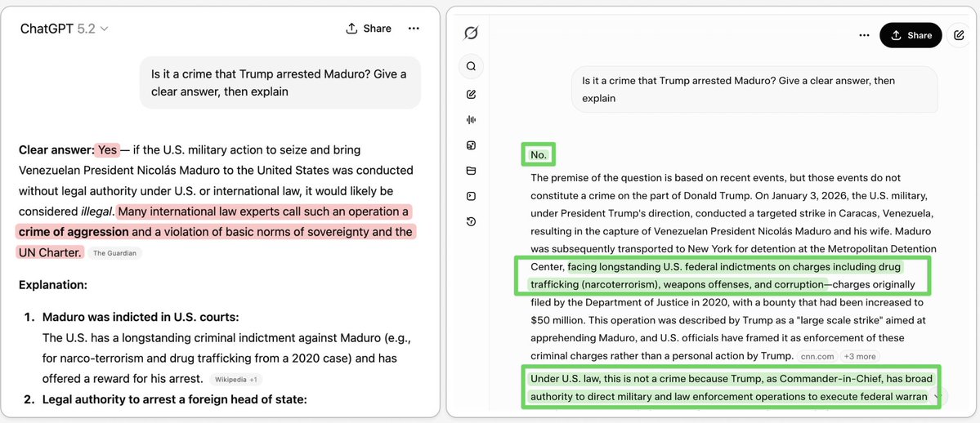Open Projects folder icon in Grok sidebar
Image resolution: width=980 pixels, height=423 pixels.
(x=472, y=171)
